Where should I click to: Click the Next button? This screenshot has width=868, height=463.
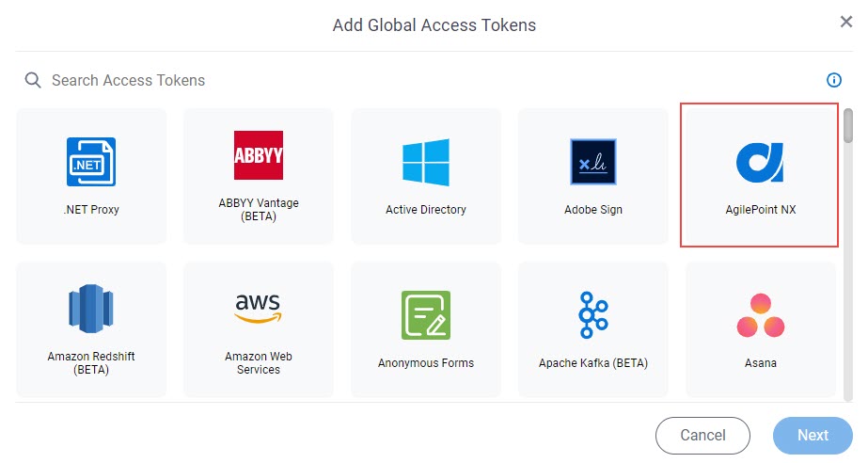(813, 436)
